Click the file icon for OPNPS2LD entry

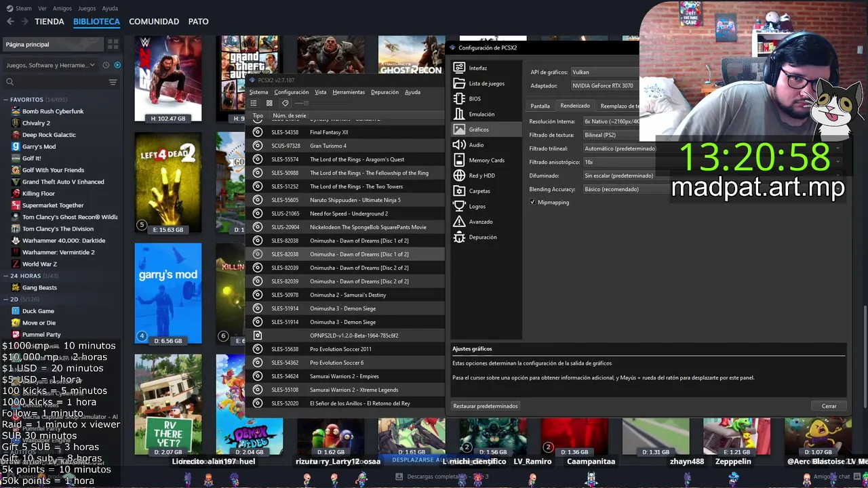[x=258, y=335]
